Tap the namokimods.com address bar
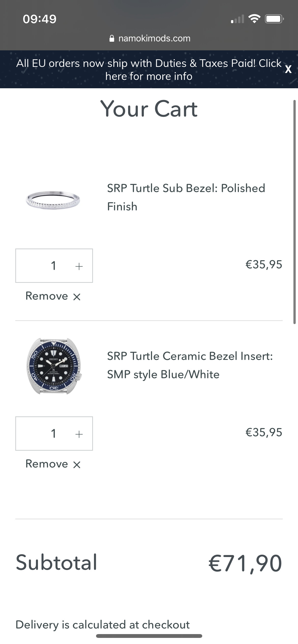Screen dimensions: 298x644 pyautogui.click(x=150, y=38)
